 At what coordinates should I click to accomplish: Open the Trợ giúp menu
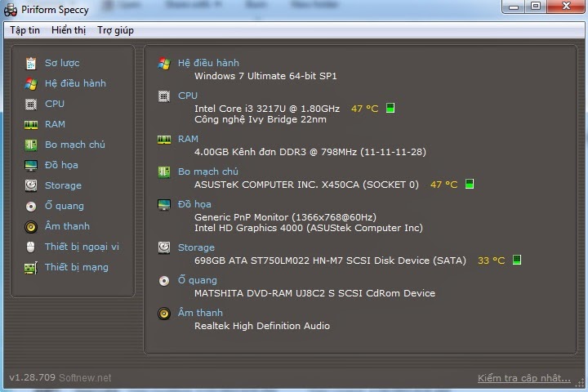pyautogui.click(x=115, y=30)
